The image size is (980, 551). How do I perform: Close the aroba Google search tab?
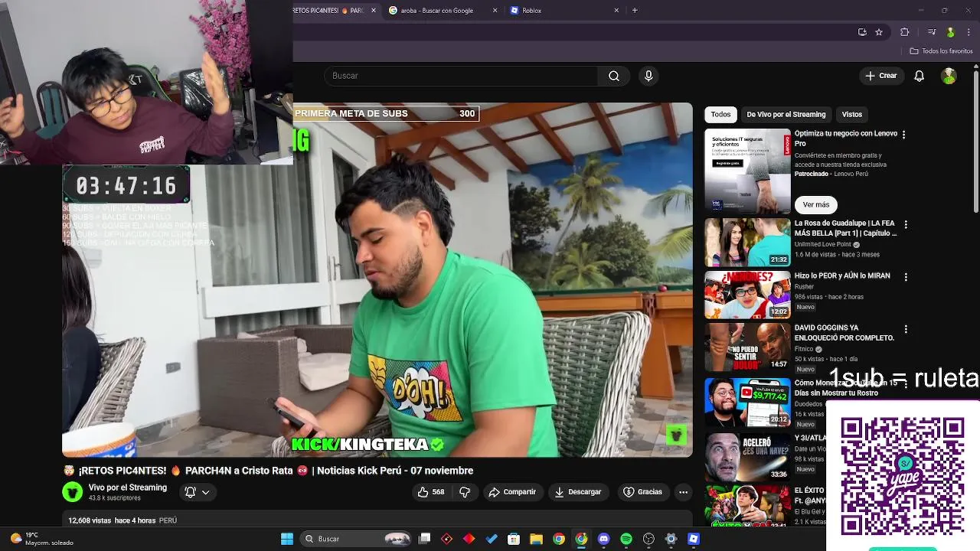(495, 11)
